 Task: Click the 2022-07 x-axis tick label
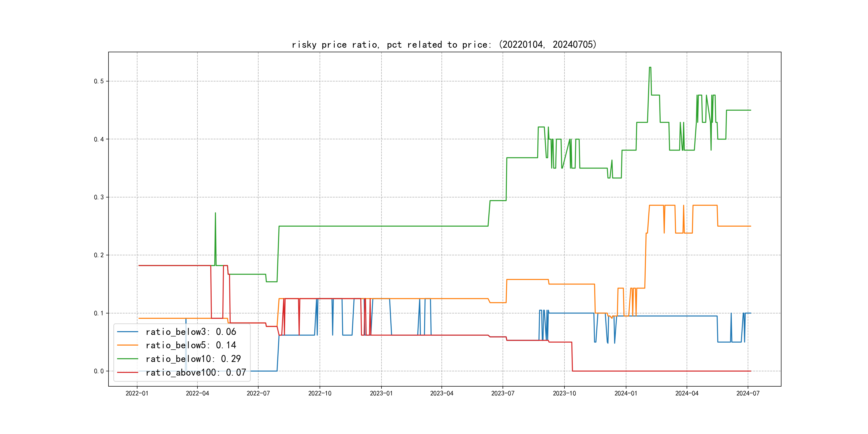pyautogui.click(x=258, y=393)
